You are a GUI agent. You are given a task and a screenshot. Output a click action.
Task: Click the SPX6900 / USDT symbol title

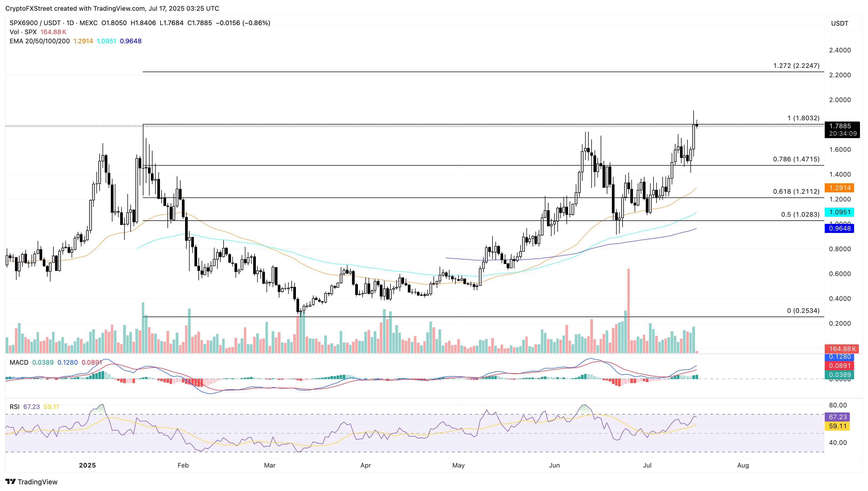[35, 23]
